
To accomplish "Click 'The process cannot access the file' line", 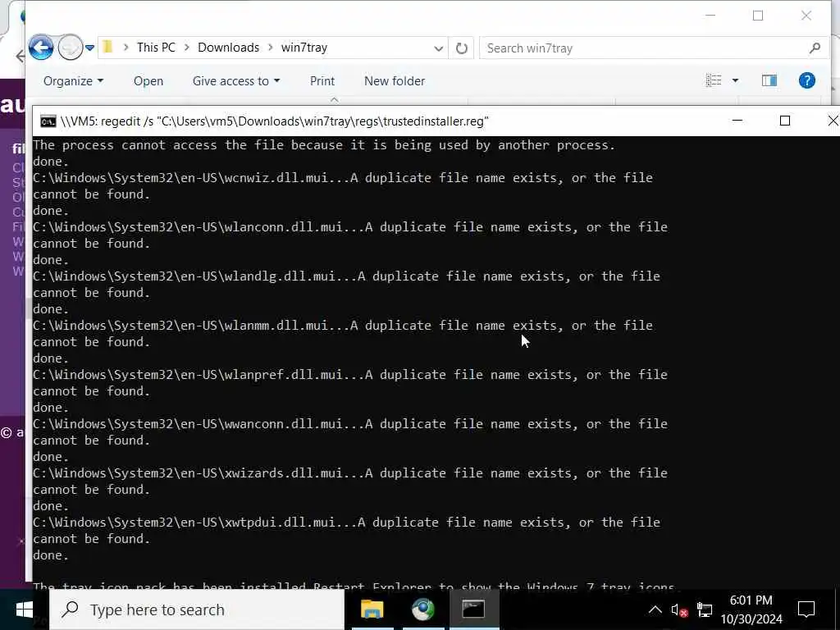I will click(324, 145).
